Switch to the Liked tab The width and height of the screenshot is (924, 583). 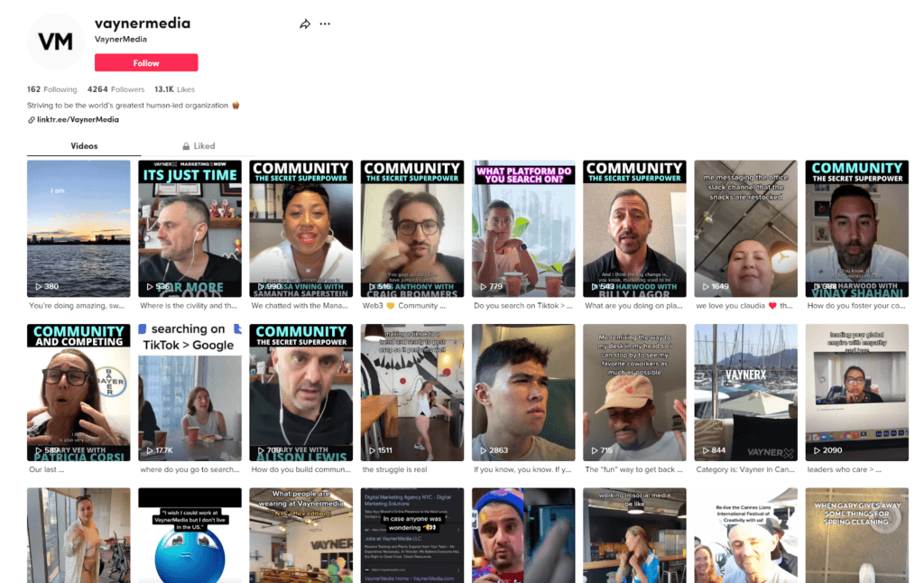point(199,146)
